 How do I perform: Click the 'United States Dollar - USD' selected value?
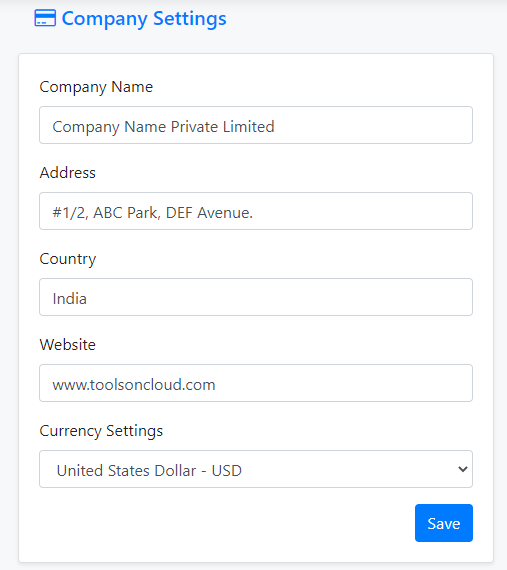click(149, 470)
